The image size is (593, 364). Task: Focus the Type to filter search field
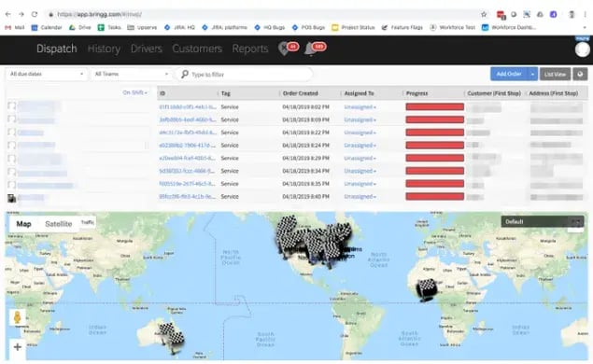pos(244,74)
